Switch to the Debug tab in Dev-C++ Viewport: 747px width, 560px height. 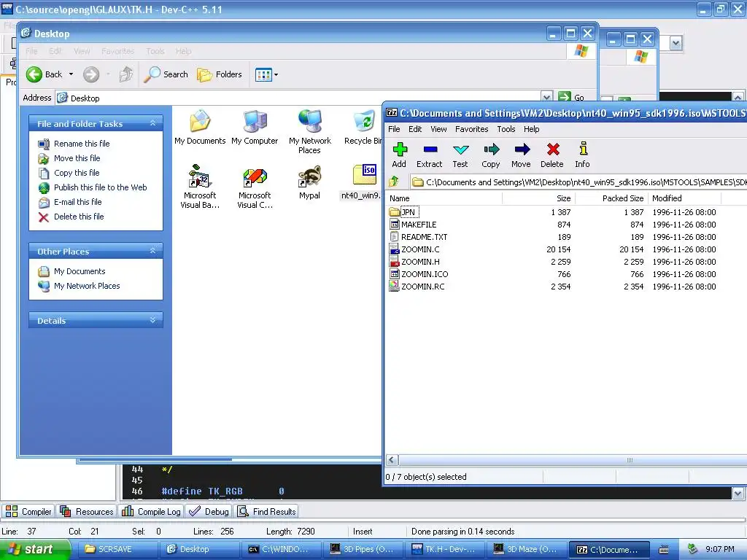coord(209,511)
